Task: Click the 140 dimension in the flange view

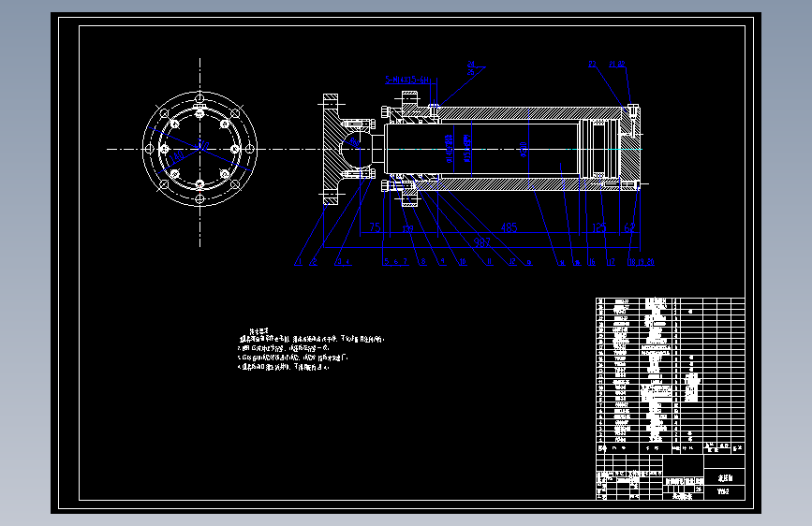Action: (x=177, y=155)
